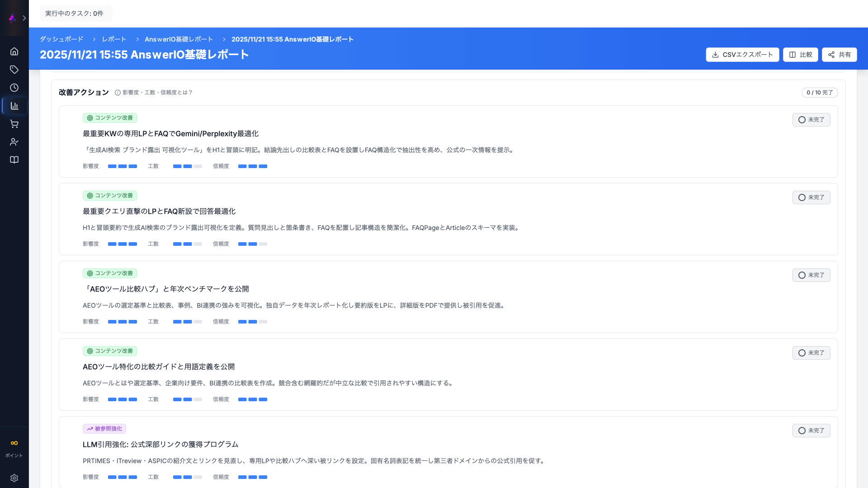Open the book guide icon
The width and height of the screenshot is (868, 488).
[14, 160]
